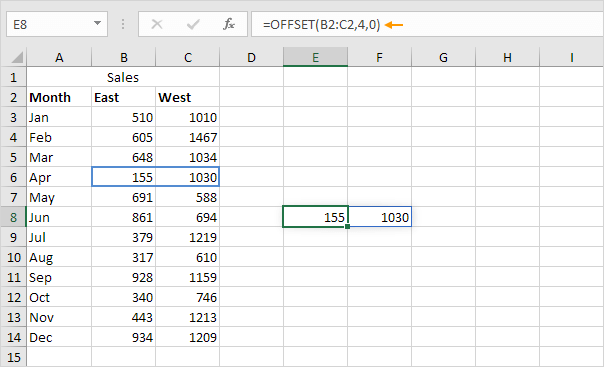Click cell with value 861
604x367 pixels.
[124, 217]
